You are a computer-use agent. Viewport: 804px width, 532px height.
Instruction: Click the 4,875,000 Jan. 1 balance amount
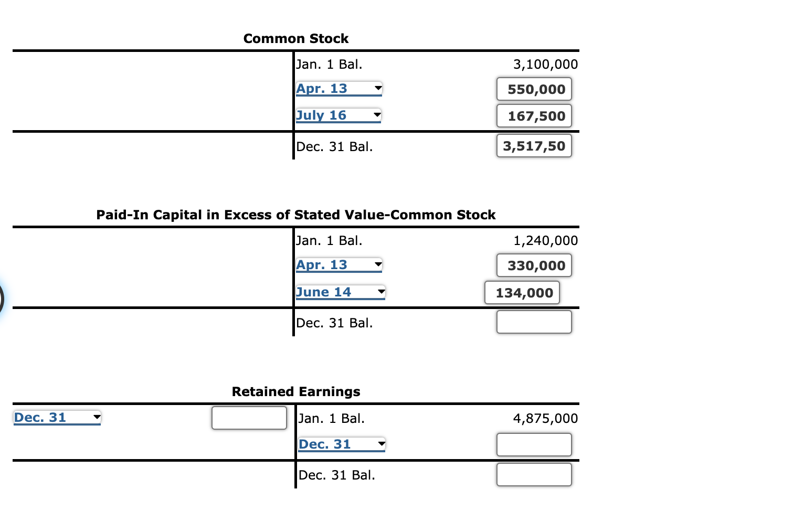pyautogui.click(x=545, y=418)
